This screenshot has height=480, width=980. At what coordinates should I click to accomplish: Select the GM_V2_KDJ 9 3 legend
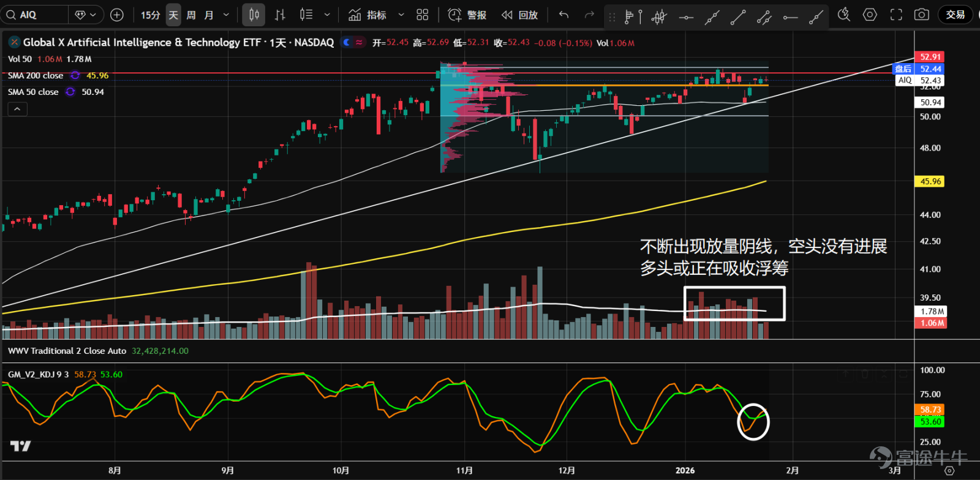point(39,374)
